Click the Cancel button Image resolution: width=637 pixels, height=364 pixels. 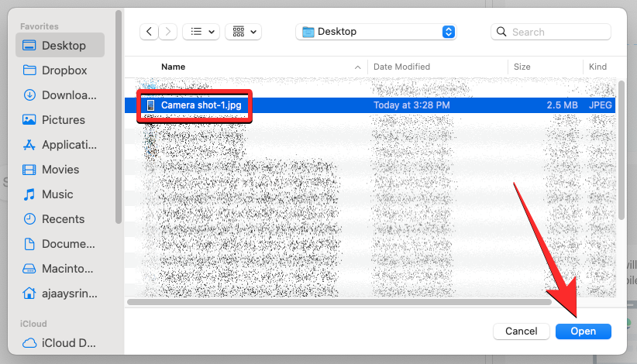[x=521, y=331]
